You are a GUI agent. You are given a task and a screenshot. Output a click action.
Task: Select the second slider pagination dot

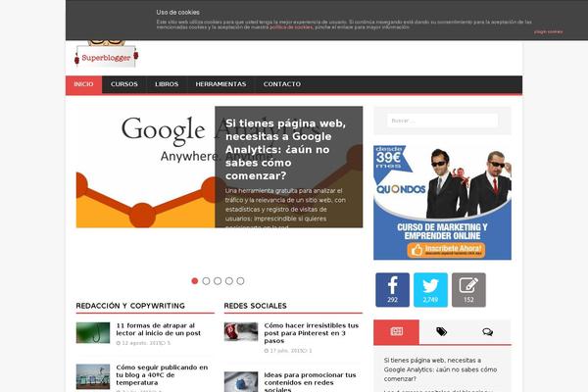click(x=206, y=281)
